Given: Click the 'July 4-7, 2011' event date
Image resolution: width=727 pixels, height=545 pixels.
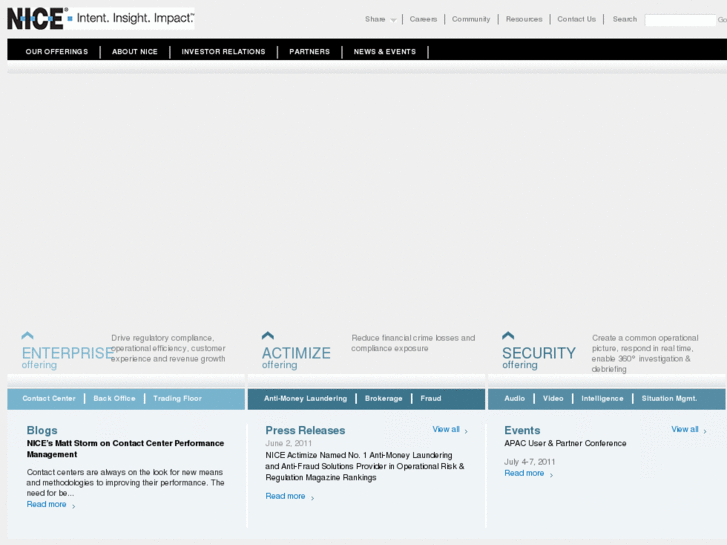Looking at the screenshot, I should pos(529,462).
